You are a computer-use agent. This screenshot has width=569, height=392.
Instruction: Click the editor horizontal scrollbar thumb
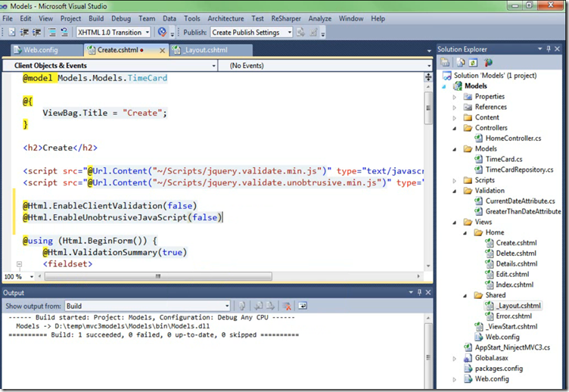[x=158, y=276]
